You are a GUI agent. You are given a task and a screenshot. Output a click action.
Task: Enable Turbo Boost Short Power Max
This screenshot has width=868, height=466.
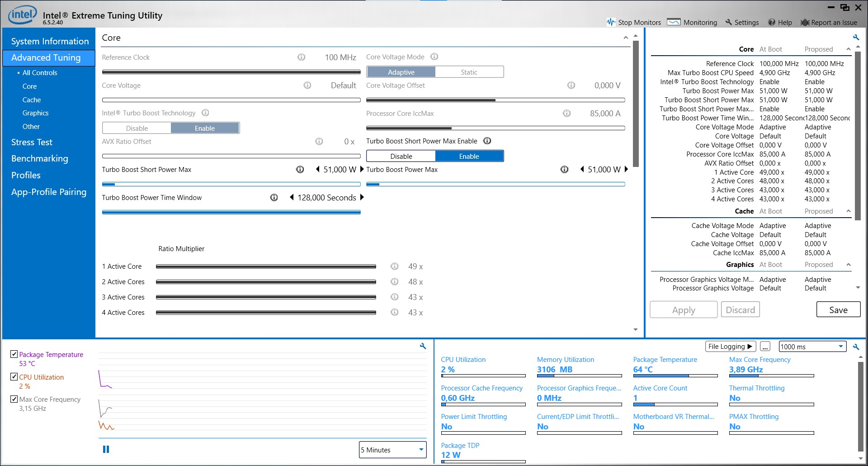pos(469,156)
